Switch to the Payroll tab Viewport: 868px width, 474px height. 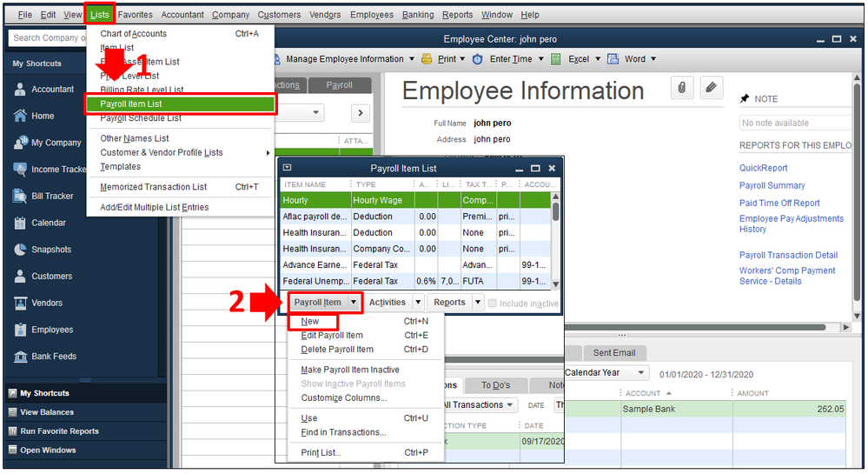click(x=339, y=85)
